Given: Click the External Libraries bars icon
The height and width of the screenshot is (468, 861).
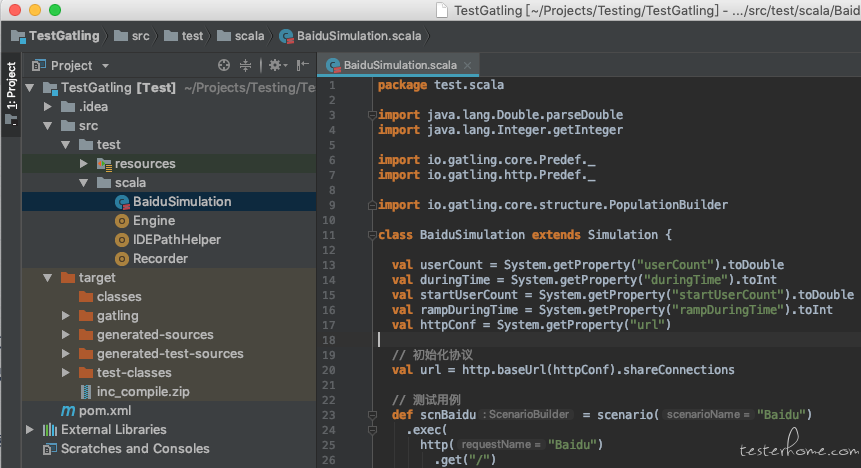Looking at the screenshot, I should tap(50, 430).
